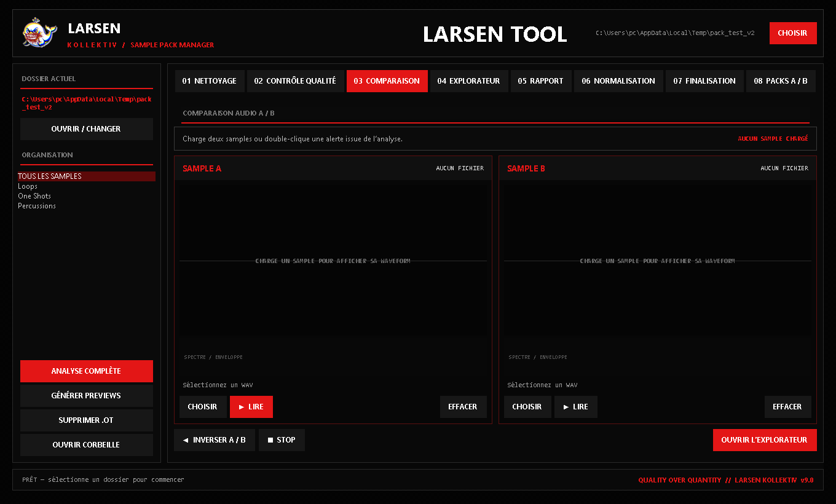This screenshot has height=504, width=836.
Task: Open the trash with OUVRIR CORBEILLE
Action: [x=87, y=445]
